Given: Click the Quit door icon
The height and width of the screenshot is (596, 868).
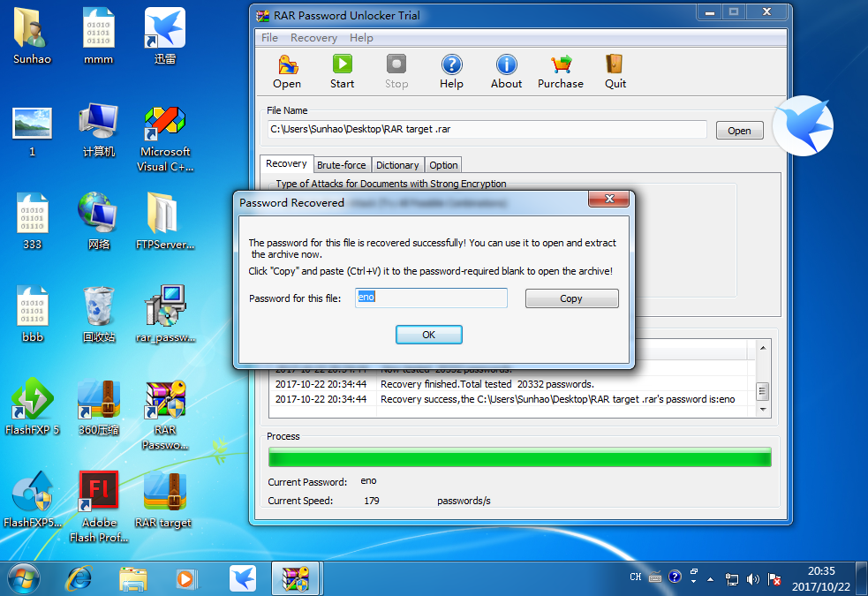Looking at the screenshot, I should click(615, 72).
